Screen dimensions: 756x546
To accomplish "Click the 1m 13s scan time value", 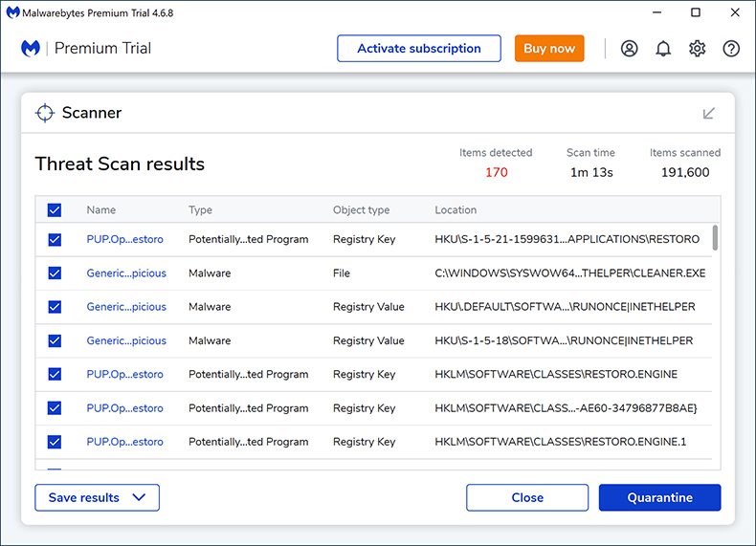I will 591,172.
